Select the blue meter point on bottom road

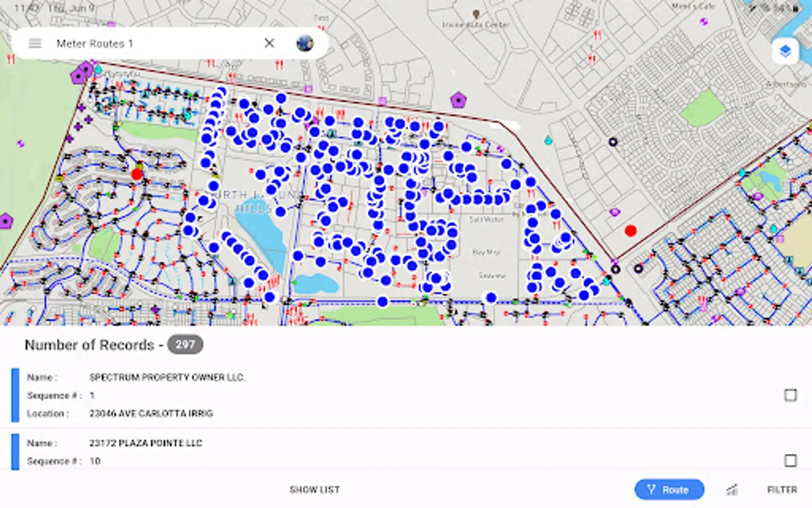[382, 302]
